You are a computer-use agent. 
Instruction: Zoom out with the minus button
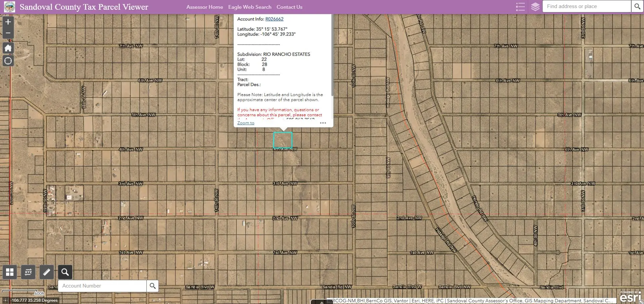pos(8,33)
